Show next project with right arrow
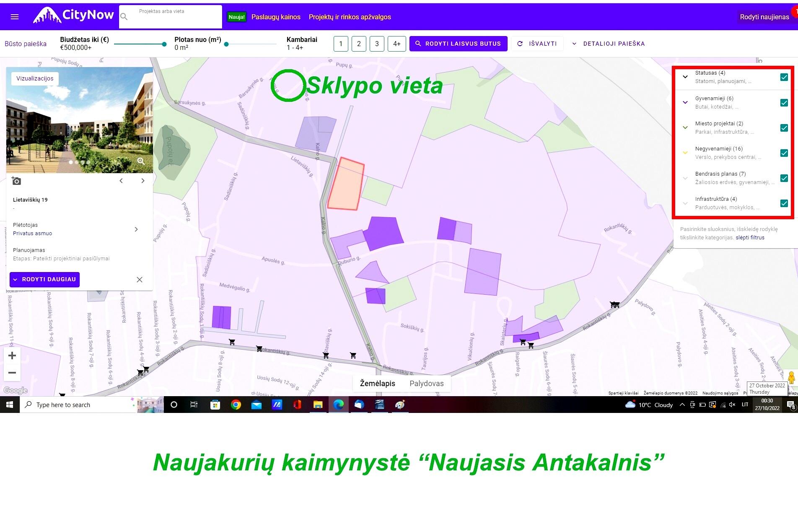The width and height of the screenshot is (798, 532). [143, 181]
